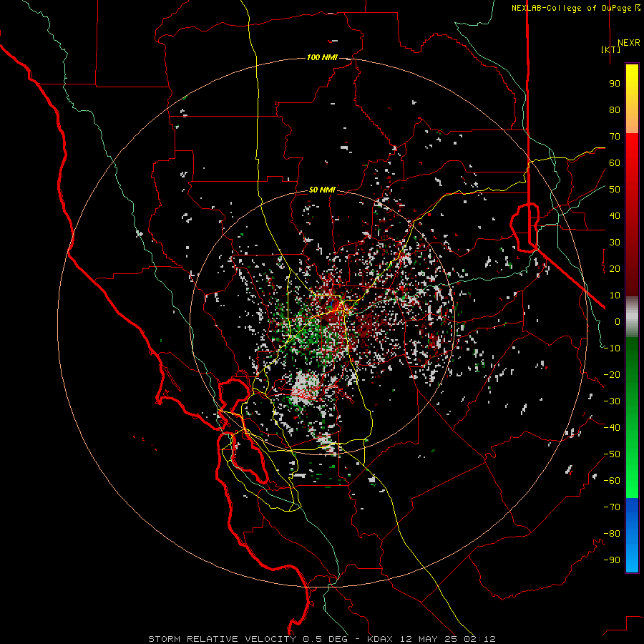Click the -40 value on the velocity scale

point(612,428)
